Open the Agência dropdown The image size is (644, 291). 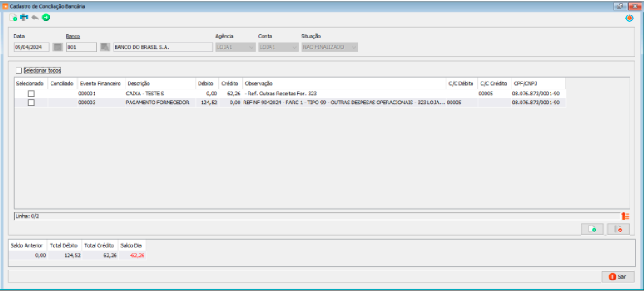click(235, 47)
